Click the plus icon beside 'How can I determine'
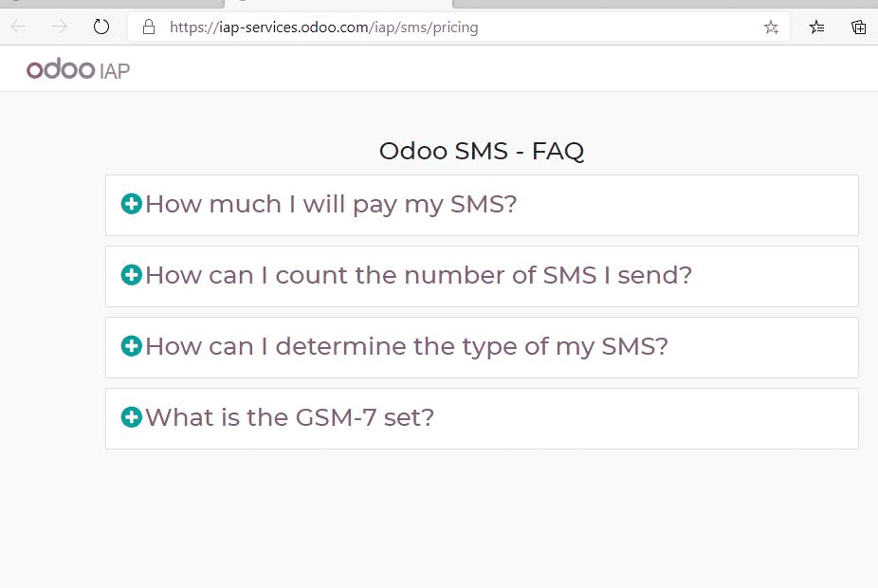The height and width of the screenshot is (588, 878). (x=132, y=346)
